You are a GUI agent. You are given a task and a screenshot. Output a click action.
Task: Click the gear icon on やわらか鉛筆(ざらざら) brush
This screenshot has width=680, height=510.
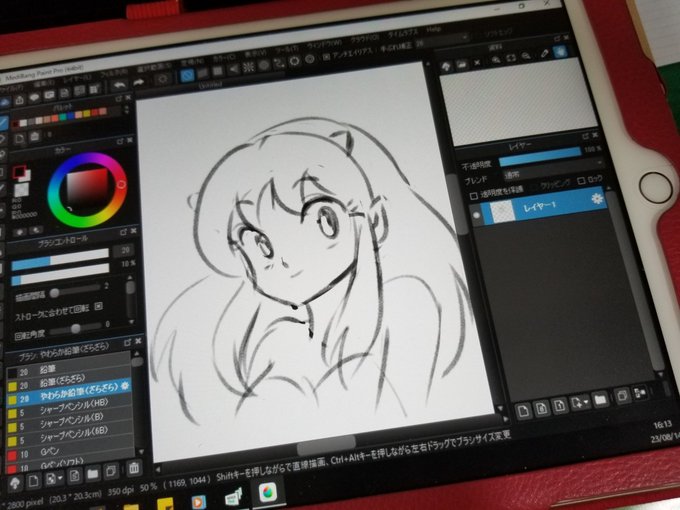click(x=125, y=385)
